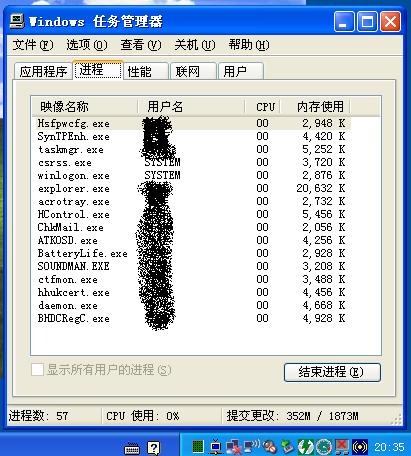Click the green circular arrows tray icon
Viewport: 411px width, 456px height.
click(x=306, y=447)
